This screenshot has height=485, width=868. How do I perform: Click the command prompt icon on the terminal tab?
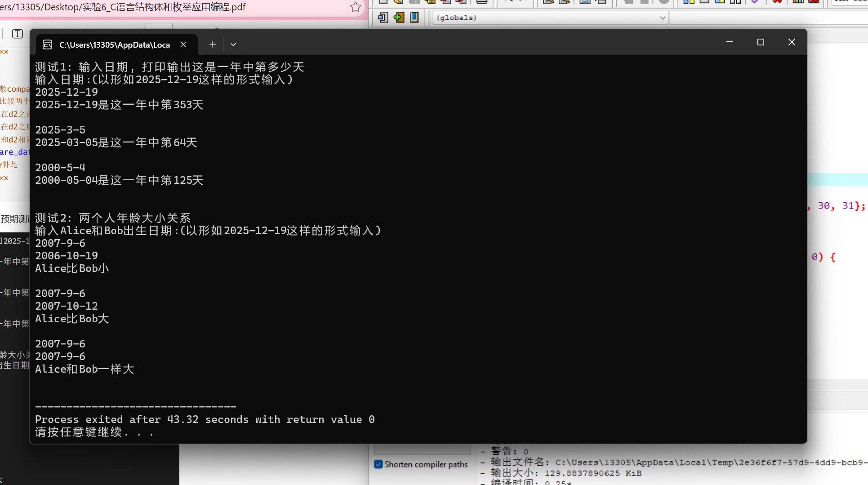[x=47, y=44]
